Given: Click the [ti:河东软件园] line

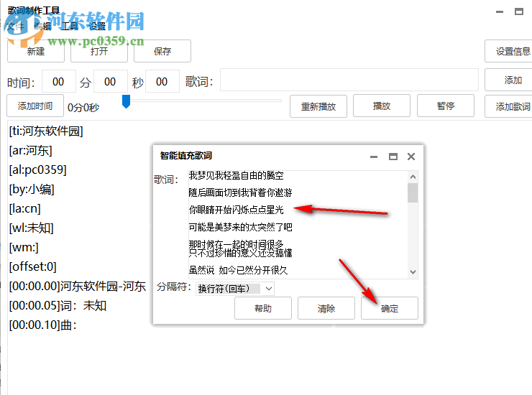Looking at the screenshot, I should click(46, 131).
